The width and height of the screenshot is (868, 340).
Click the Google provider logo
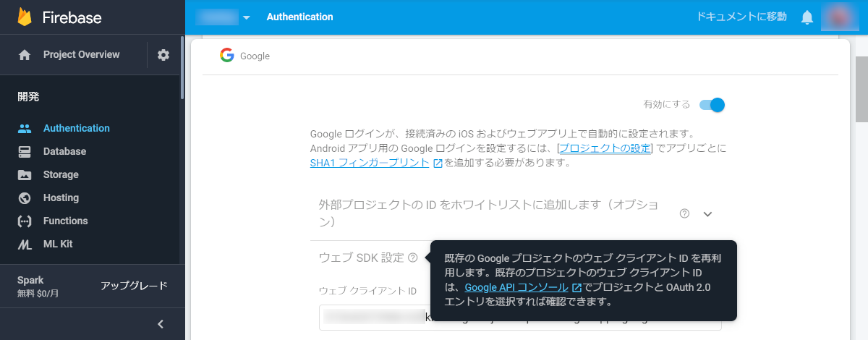227,55
